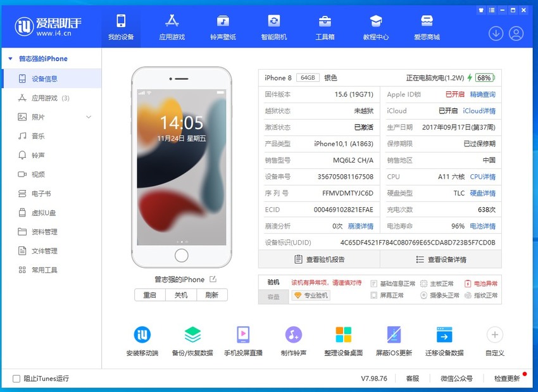538x392 pixels.
Task: Open the 智能刷机 tab
Action: (x=274, y=27)
